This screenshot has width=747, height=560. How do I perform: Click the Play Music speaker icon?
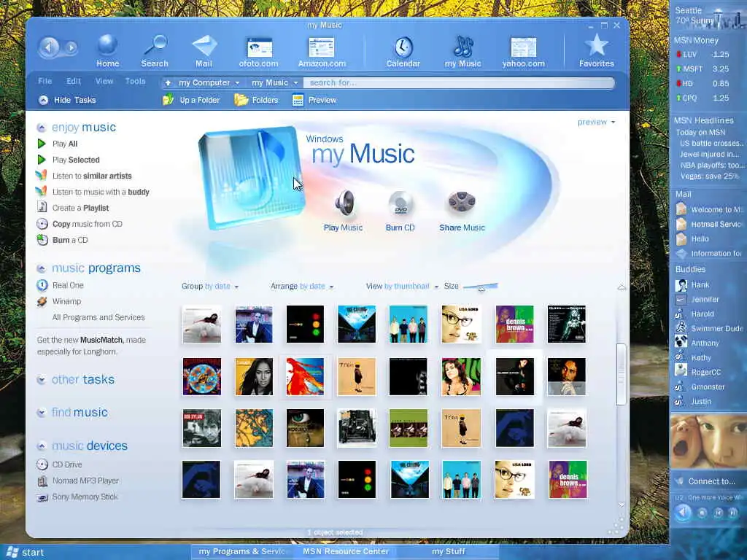tap(344, 203)
